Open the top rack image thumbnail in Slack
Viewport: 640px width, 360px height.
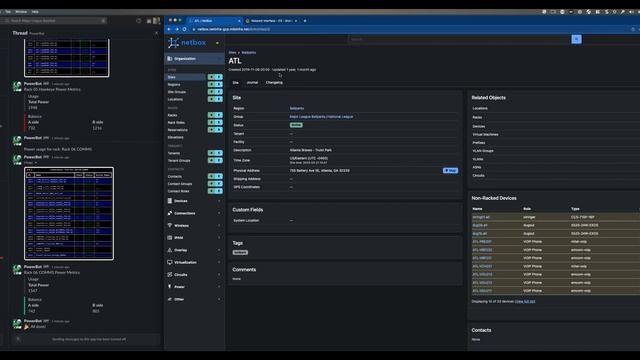pos(67,58)
